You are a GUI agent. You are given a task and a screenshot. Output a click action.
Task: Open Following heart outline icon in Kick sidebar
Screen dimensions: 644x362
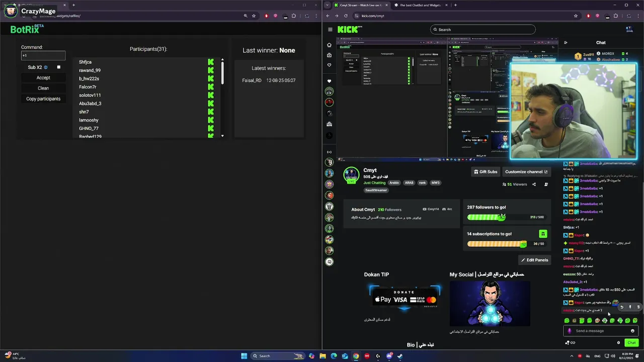[330, 65]
